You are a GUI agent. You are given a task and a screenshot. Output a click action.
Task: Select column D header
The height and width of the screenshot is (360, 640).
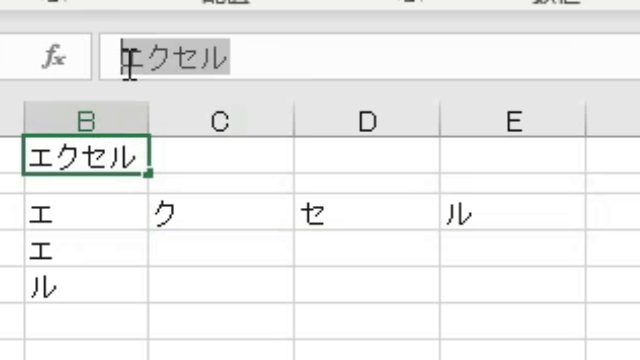point(367,119)
